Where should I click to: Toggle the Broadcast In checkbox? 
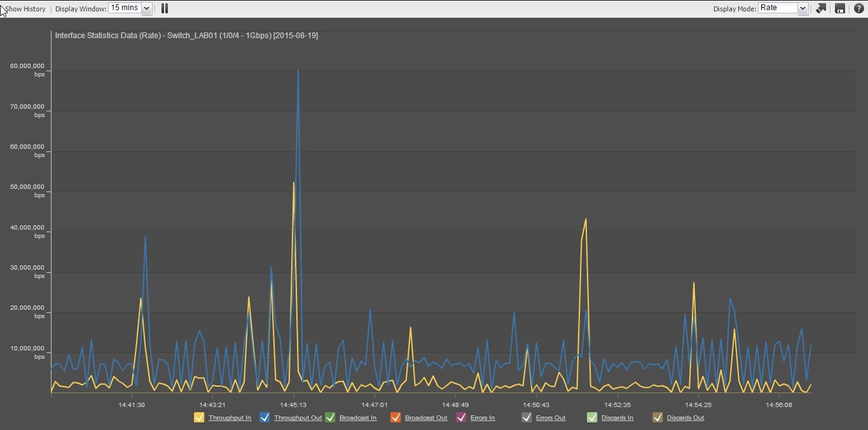(330, 418)
